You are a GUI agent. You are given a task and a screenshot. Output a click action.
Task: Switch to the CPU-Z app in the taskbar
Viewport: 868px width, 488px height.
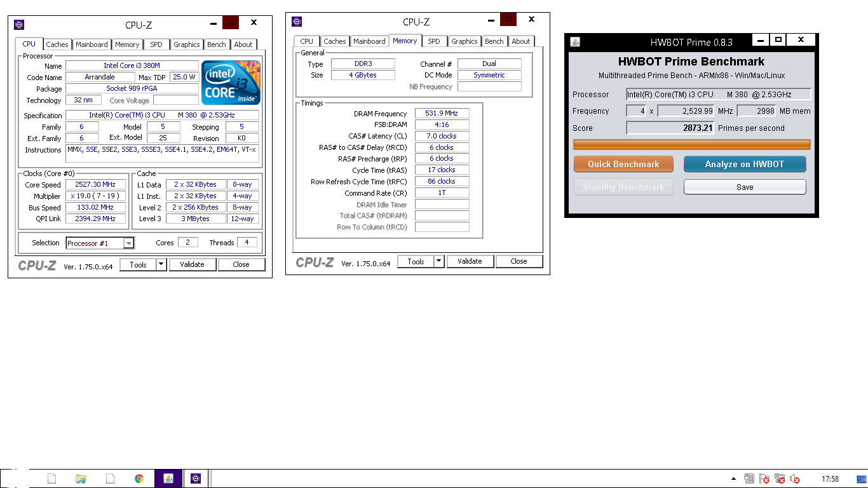(196, 478)
